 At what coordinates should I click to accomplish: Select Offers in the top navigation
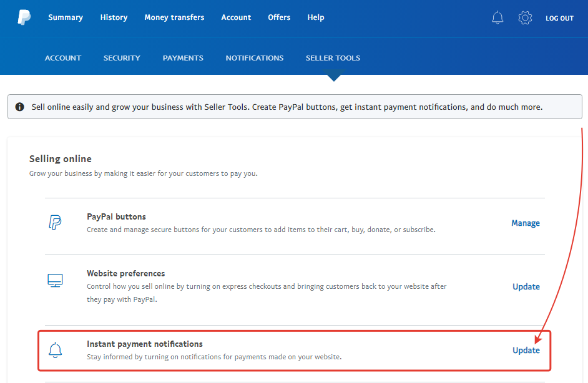(x=279, y=17)
